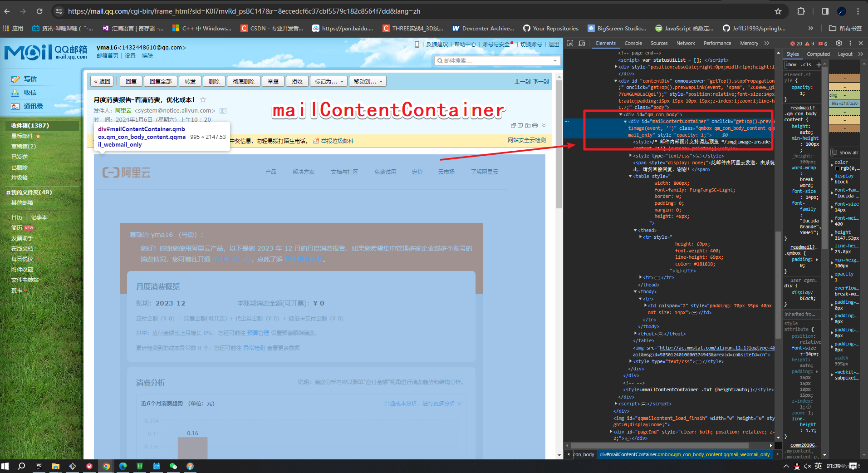Switch to the Memory tab

749,43
